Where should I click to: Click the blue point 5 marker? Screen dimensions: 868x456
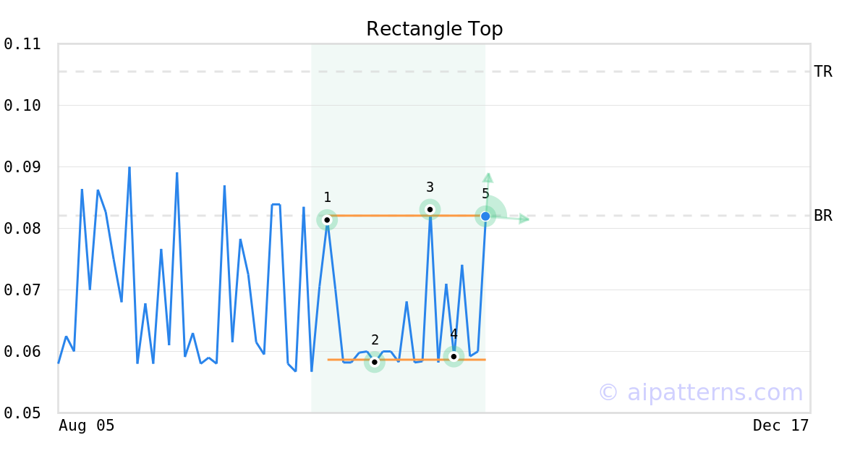point(485,216)
